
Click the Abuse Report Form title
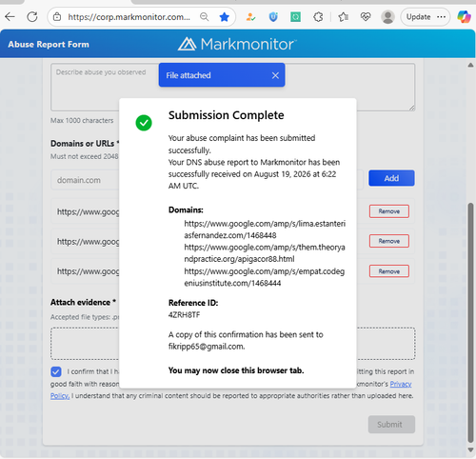49,44
